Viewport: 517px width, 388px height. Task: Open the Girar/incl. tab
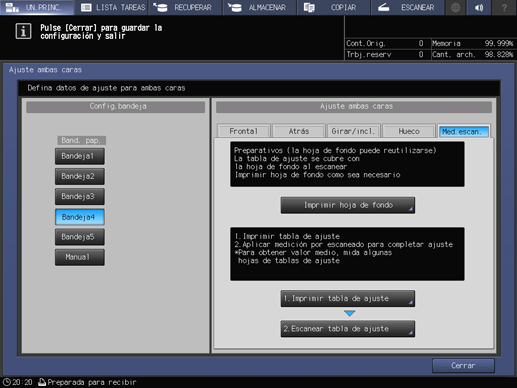(354, 131)
